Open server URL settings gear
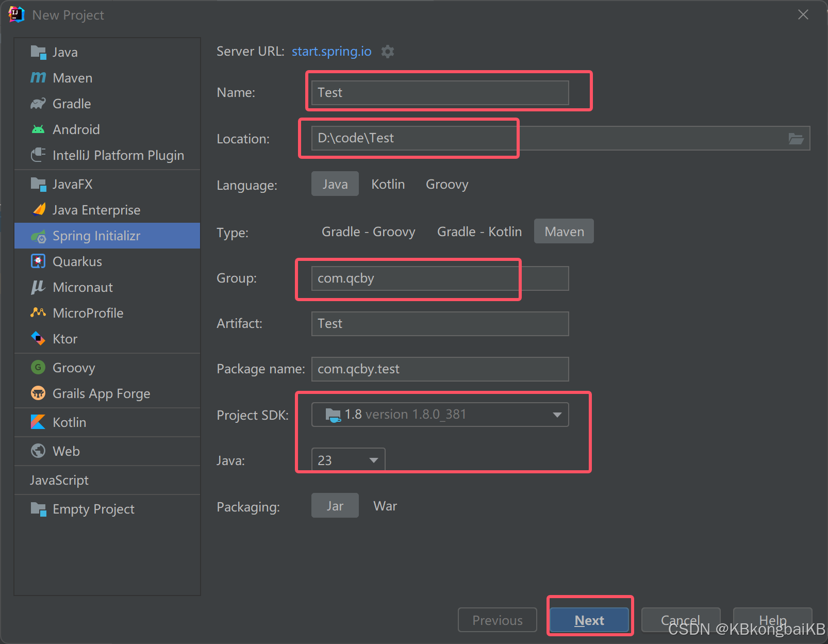828x644 pixels. click(388, 52)
